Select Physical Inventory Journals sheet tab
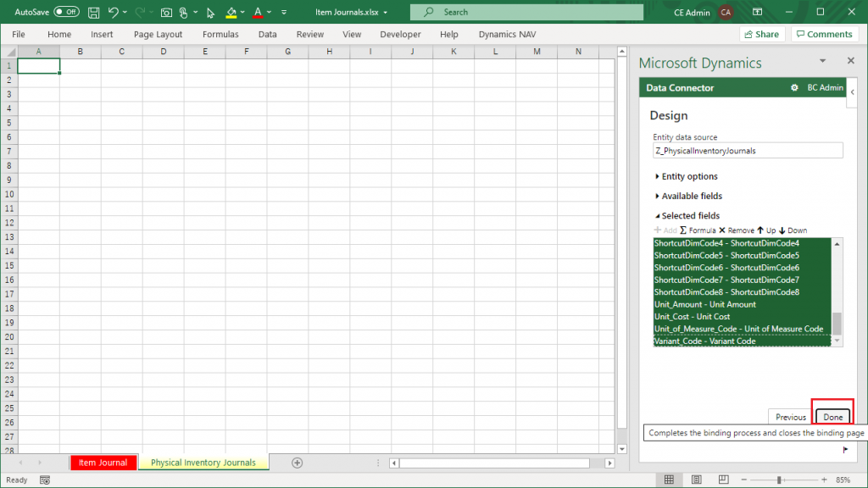 (203, 463)
